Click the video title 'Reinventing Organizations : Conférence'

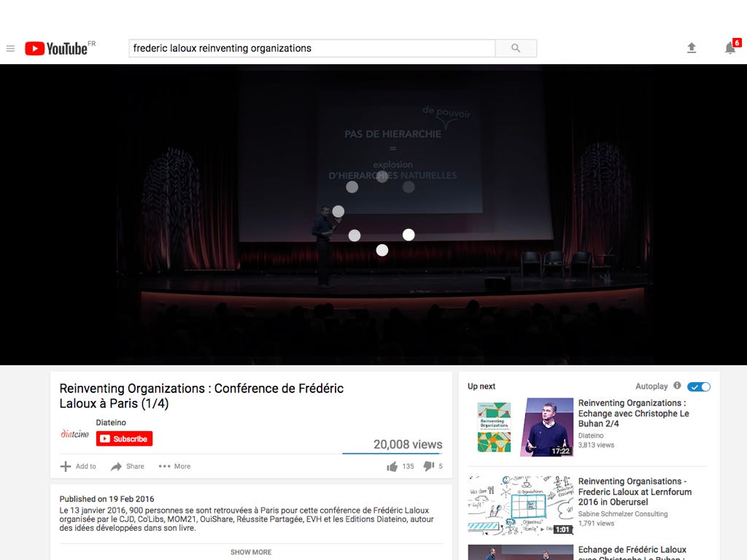(201, 396)
